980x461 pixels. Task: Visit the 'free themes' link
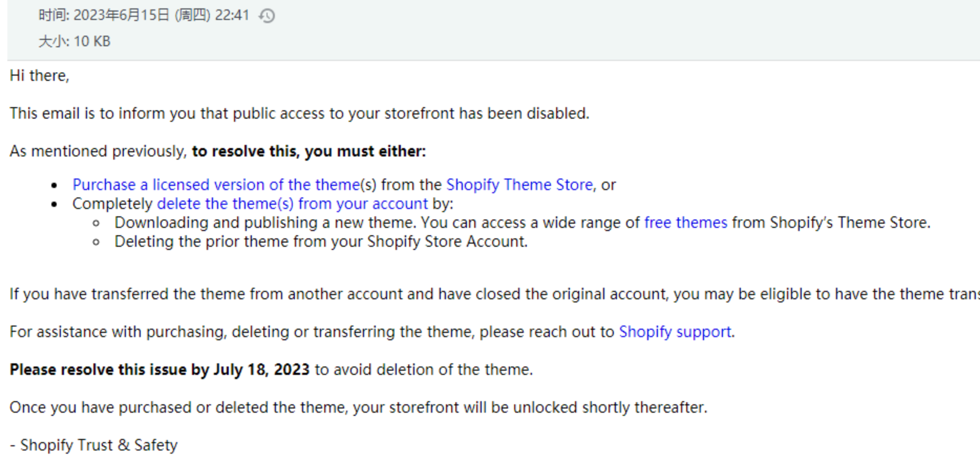[686, 223]
